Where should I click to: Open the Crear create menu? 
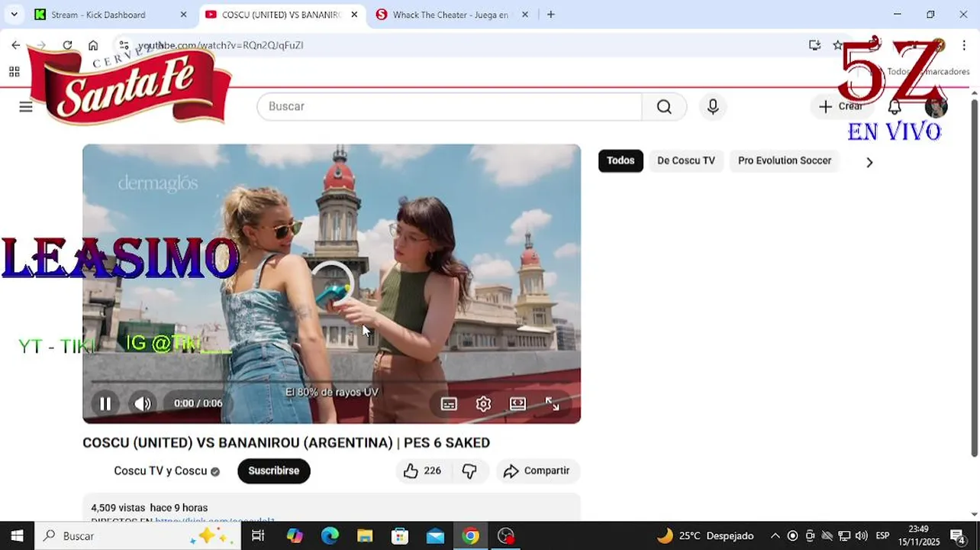point(841,106)
